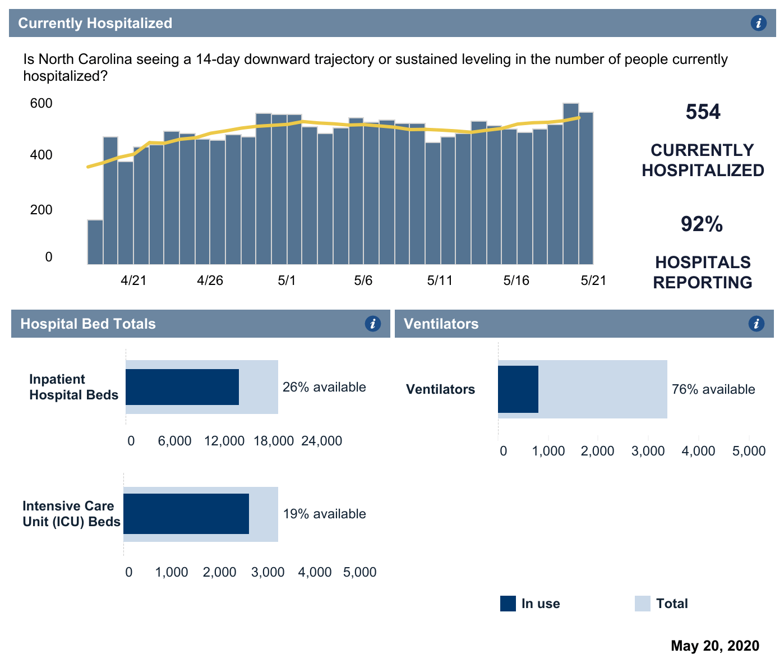The image size is (784, 672).
Task: Click the 92% hospitals reporting figure
Action: (x=702, y=224)
